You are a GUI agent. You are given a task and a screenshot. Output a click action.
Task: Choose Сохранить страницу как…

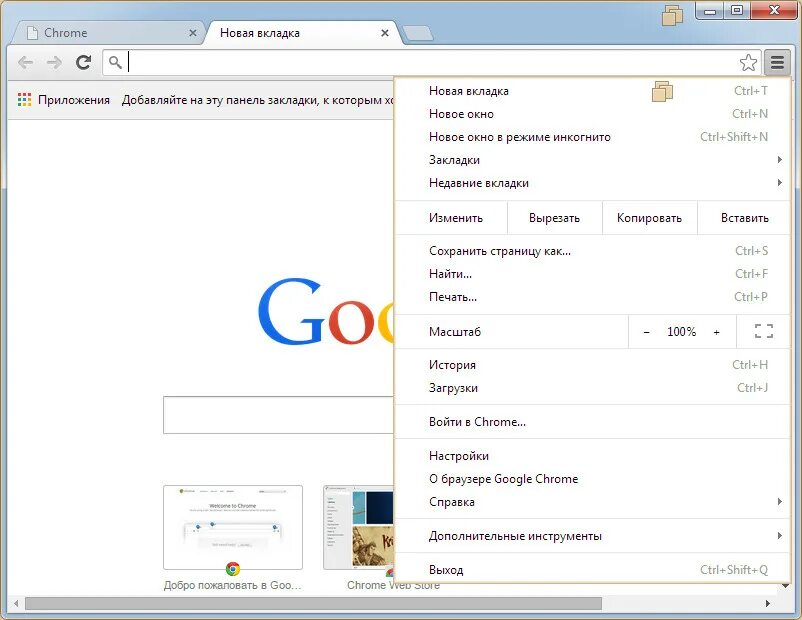pyautogui.click(x=593, y=251)
